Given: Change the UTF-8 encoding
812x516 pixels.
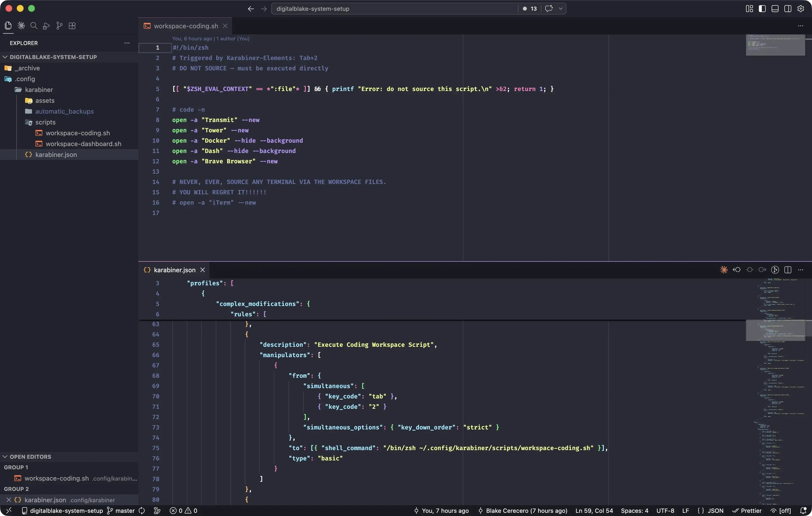Looking at the screenshot, I should pos(665,511).
